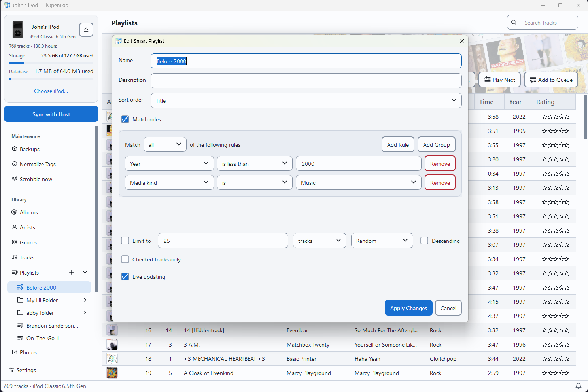Image resolution: width=588 pixels, height=392 pixels.
Task: Click the Backups icon in Maintenance
Action: [x=15, y=149]
